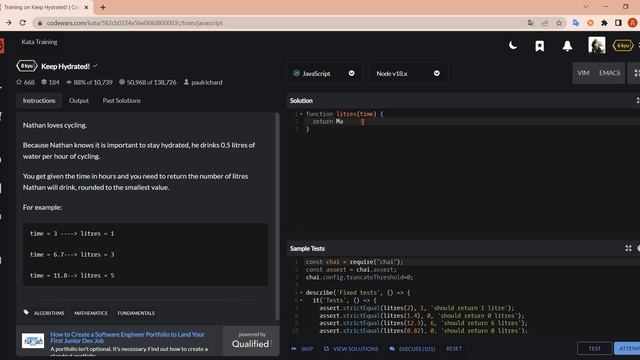Viewport: 640px width, 360px height.
Task: Click the star count showing 668
Action: point(25,82)
